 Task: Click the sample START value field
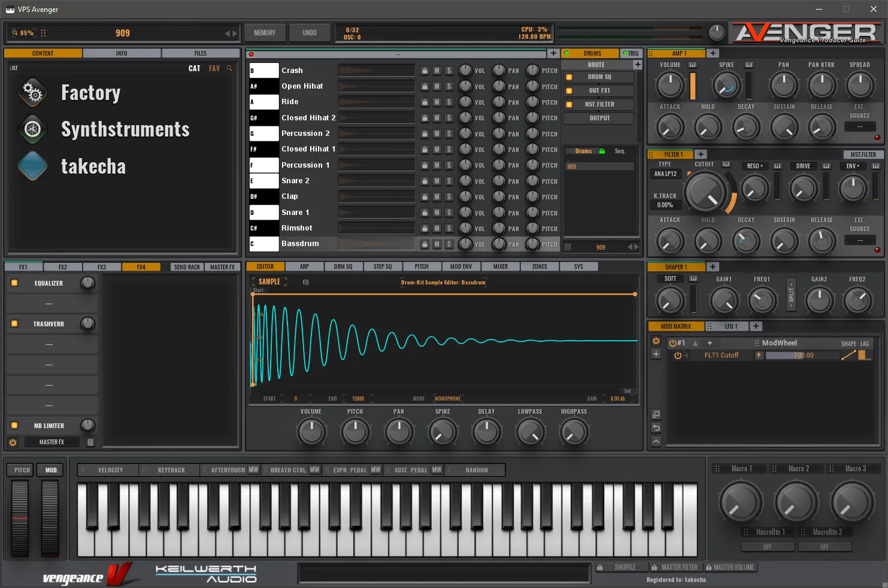(296, 399)
